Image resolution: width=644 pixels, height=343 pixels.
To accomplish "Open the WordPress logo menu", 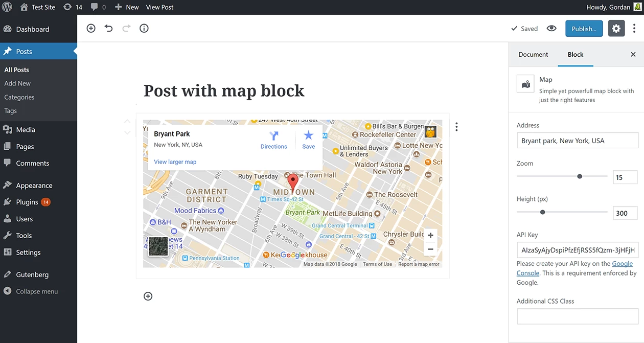I will (x=7, y=7).
